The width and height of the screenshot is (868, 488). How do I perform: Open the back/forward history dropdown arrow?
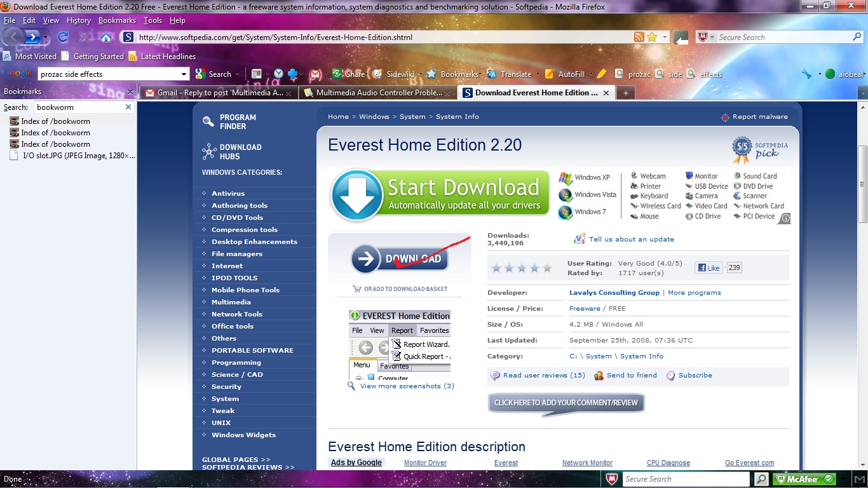(x=46, y=37)
